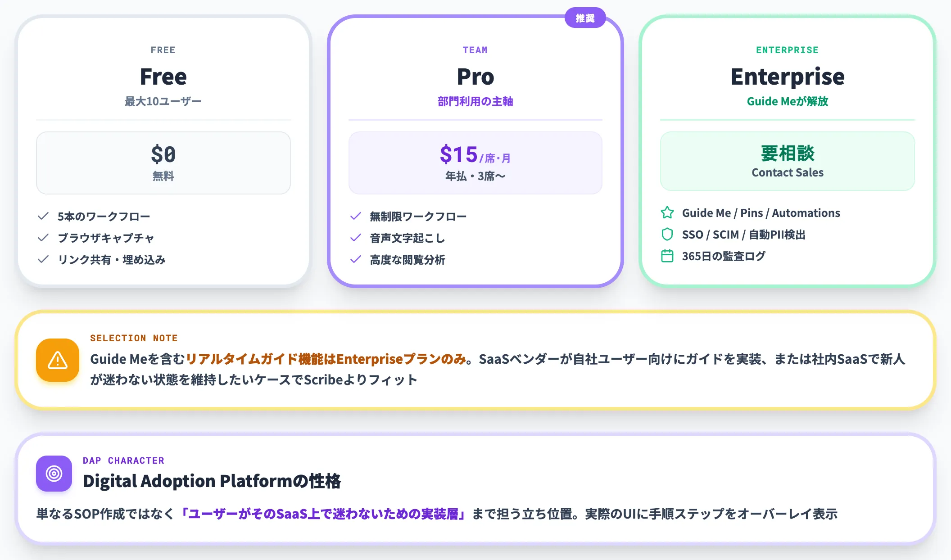Image resolution: width=951 pixels, height=560 pixels.
Task: Click the 音声文字起こし feature text
Action: 408,238
